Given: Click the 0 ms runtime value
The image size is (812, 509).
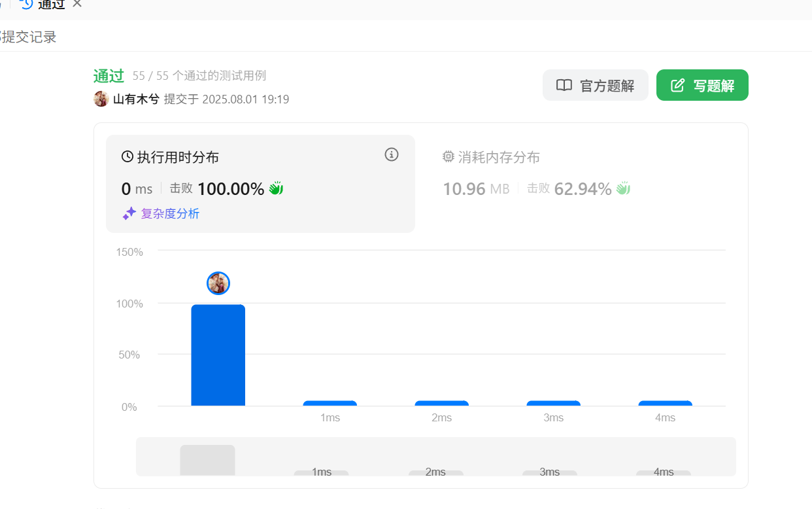Looking at the screenshot, I should [137, 189].
